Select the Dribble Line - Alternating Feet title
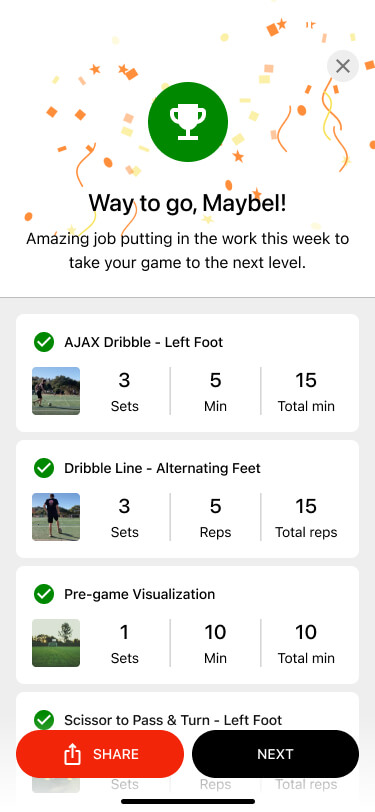The height and width of the screenshot is (812, 375). coord(162,468)
